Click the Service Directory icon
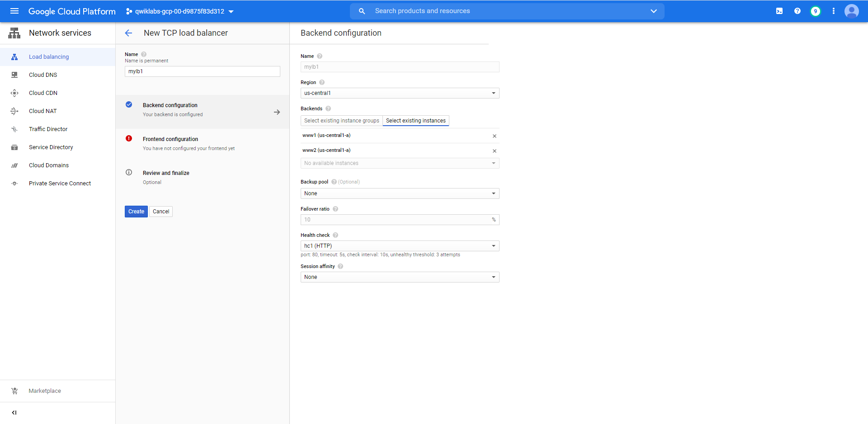 coord(14,147)
